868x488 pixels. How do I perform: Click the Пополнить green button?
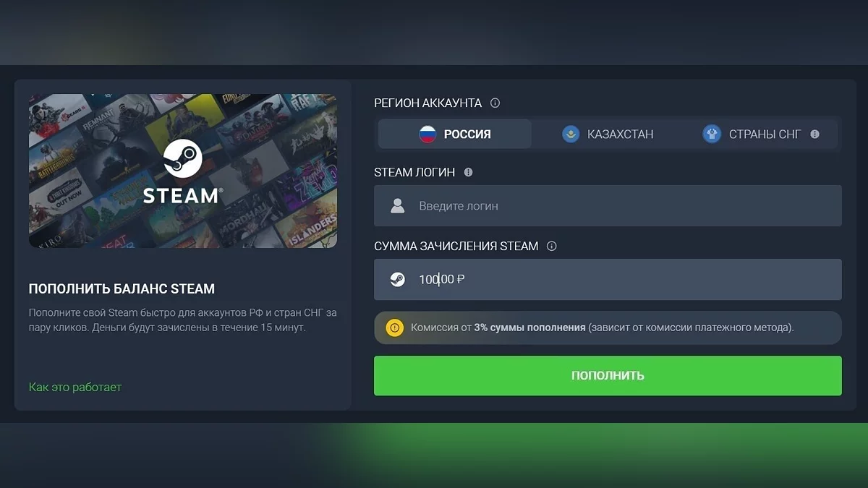click(608, 375)
